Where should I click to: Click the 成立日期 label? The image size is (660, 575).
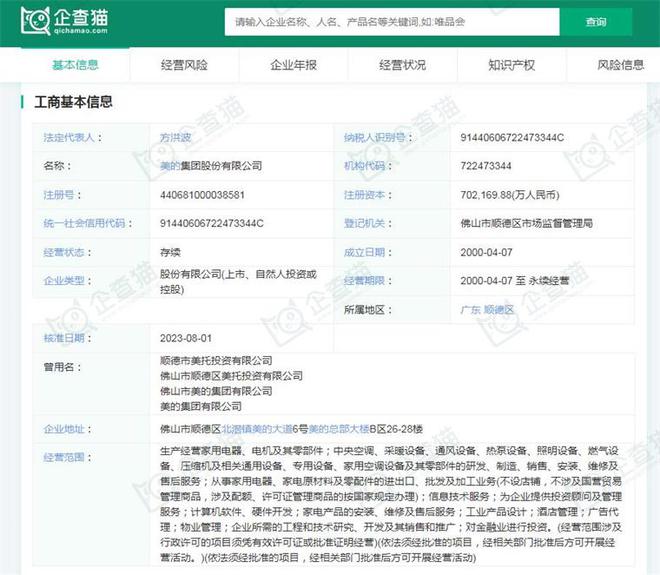pos(365,252)
